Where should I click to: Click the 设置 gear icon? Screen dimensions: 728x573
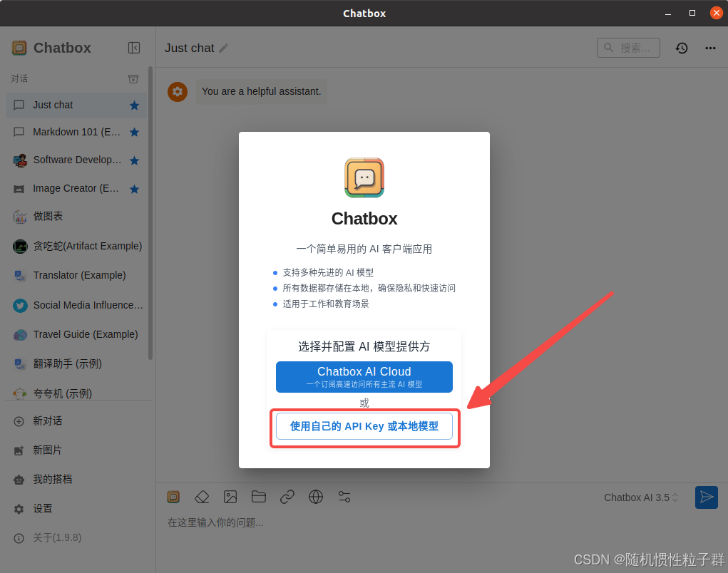[x=19, y=509]
